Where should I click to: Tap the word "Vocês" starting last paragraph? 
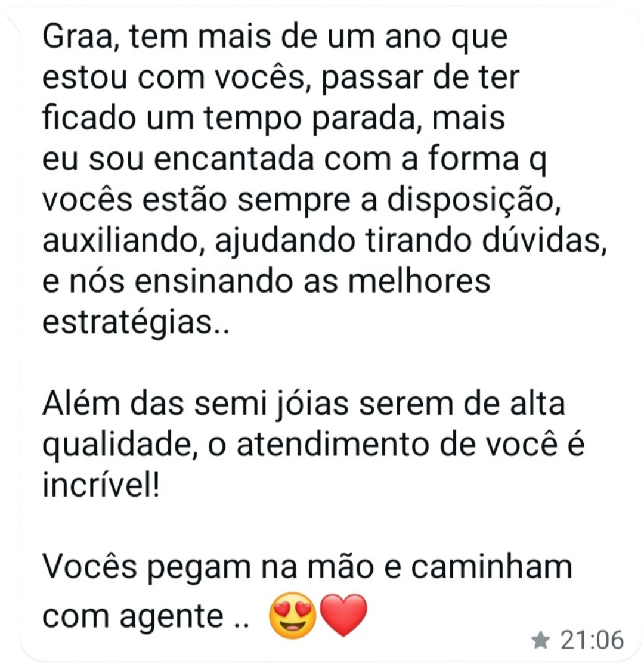(90, 567)
